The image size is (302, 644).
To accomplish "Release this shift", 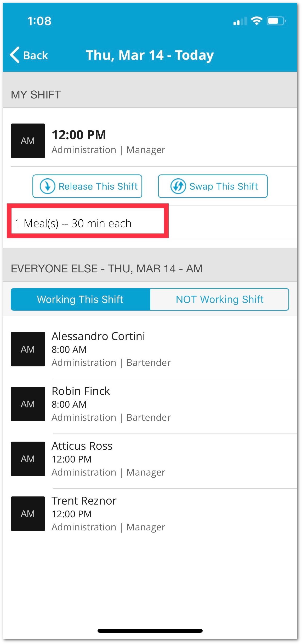I will [87, 186].
